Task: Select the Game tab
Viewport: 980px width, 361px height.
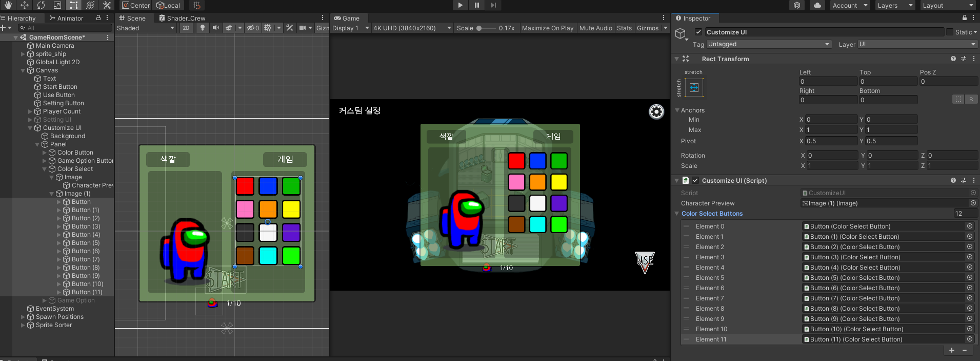Action: [x=346, y=18]
